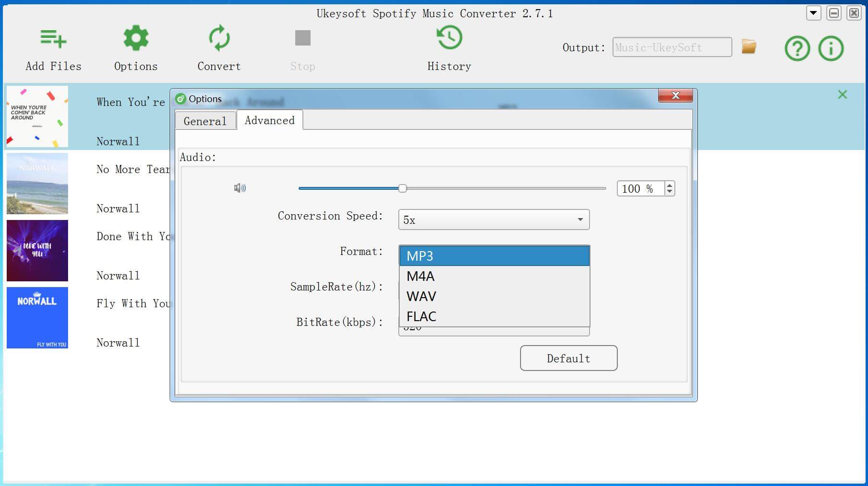The image size is (868, 486).
Task: Select the Done With You album thumbnail
Action: click(x=37, y=251)
